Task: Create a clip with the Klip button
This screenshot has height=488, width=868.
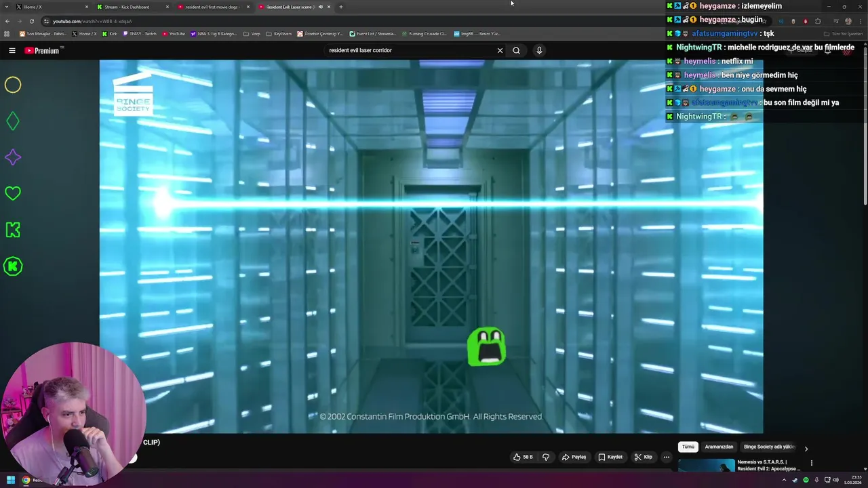Action: click(x=644, y=457)
